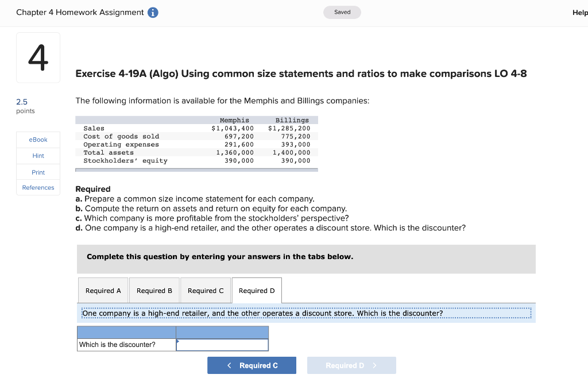This screenshot has height=382, width=588.
Task: Click the left chevron on Required C button
Action: pos(229,365)
